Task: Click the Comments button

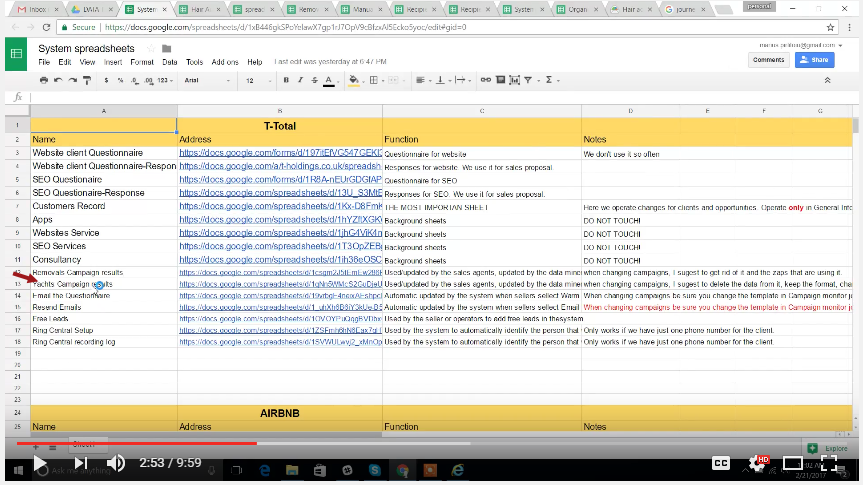Action: point(768,60)
